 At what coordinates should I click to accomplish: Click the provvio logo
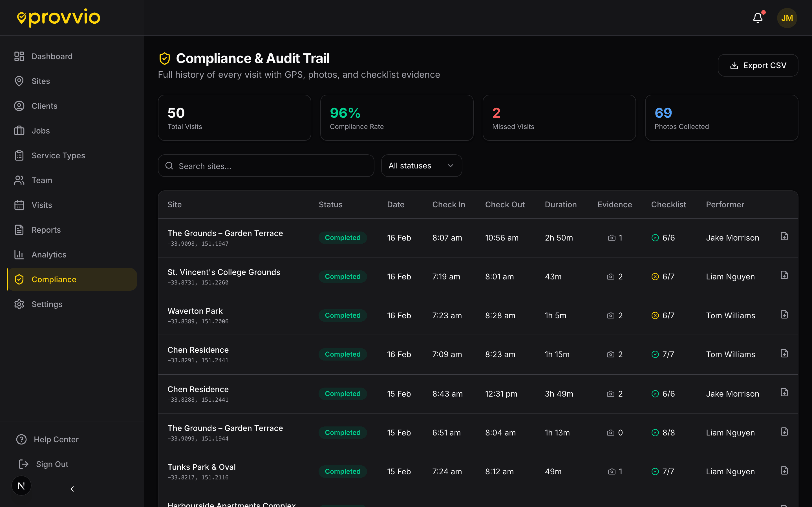tap(58, 17)
